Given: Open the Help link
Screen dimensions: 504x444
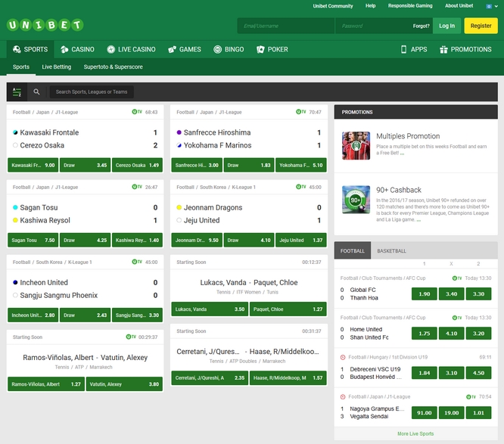Looking at the screenshot, I should tap(370, 6).
